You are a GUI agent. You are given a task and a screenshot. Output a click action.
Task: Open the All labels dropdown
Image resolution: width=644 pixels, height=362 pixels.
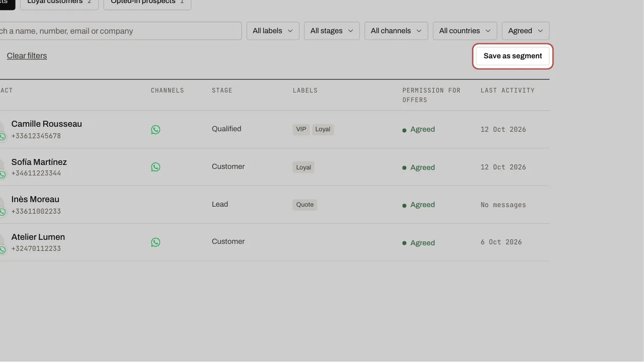click(x=273, y=31)
